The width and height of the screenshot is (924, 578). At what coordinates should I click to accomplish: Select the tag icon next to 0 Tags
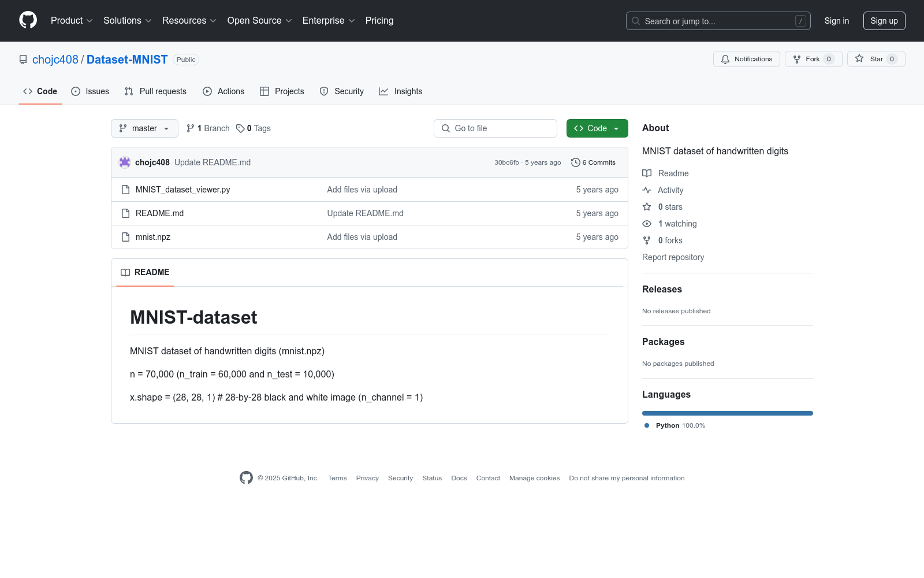click(x=240, y=128)
